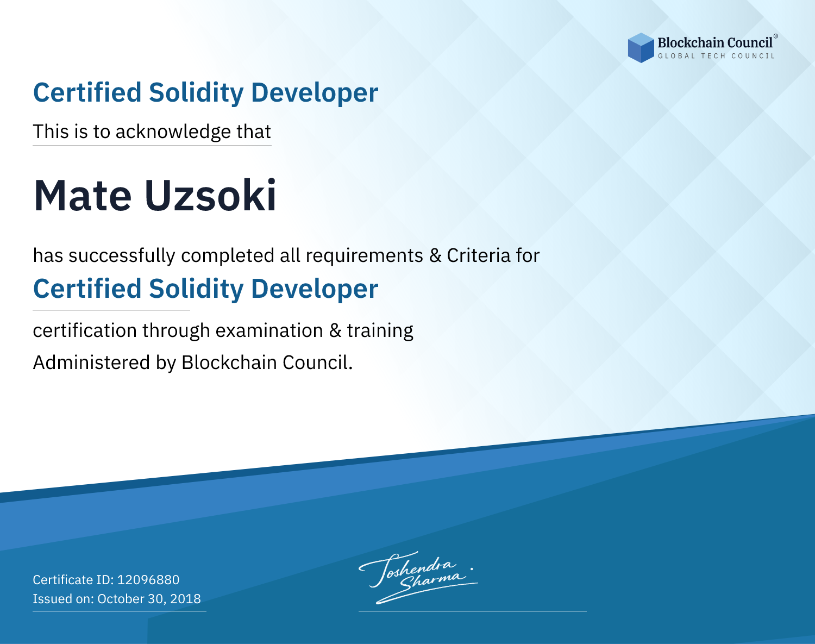Click the top "Certified Solidity Developer" heading

point(205,93)
